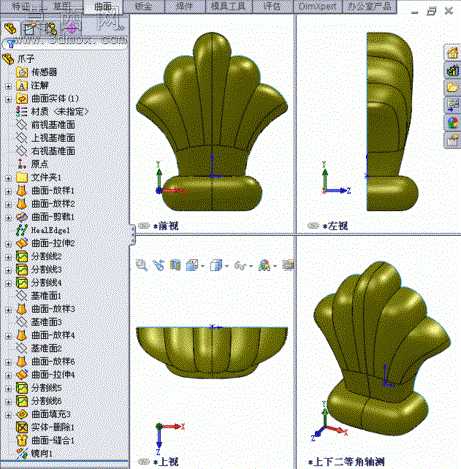Open the DimXpertManager tab icon
Viewport: 461px width, 469px height.
tap(71, 29)
